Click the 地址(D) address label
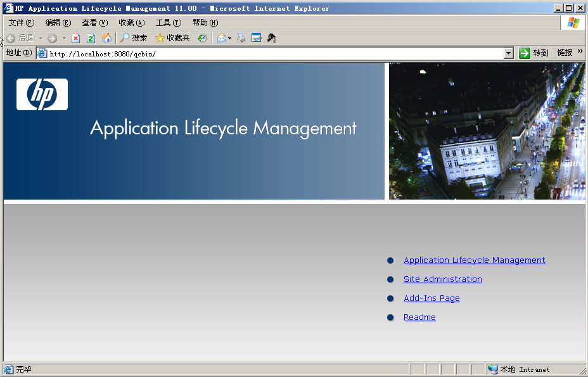The height and width of the screenshot is (377, 588). click(x=19, y=53)
